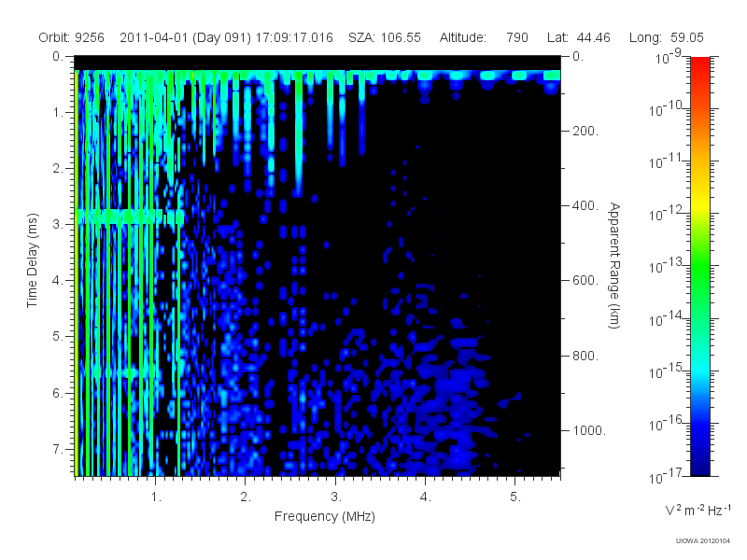Viewport: 747px width, 560px height.
Task: Click the 10^-11 color scale label
Action: pyautogui.click(x=667, y=161)
